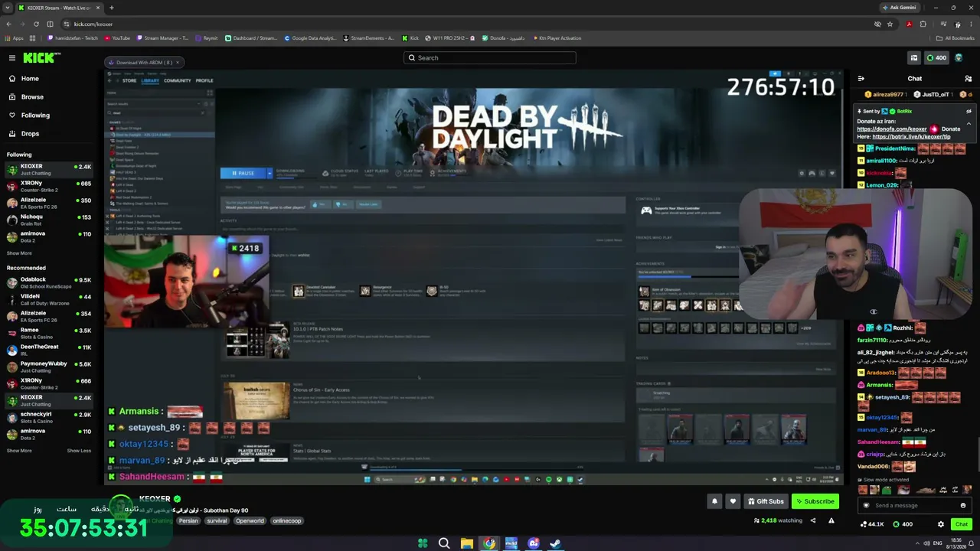The height and width of the screenshot is (551, 980).
Task: Open the Following page in sidebar
Action: pos(35,116)
